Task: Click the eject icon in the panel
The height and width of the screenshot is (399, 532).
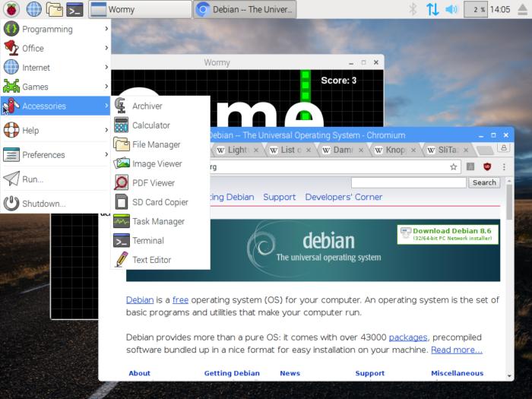Action: pos(523,9)
